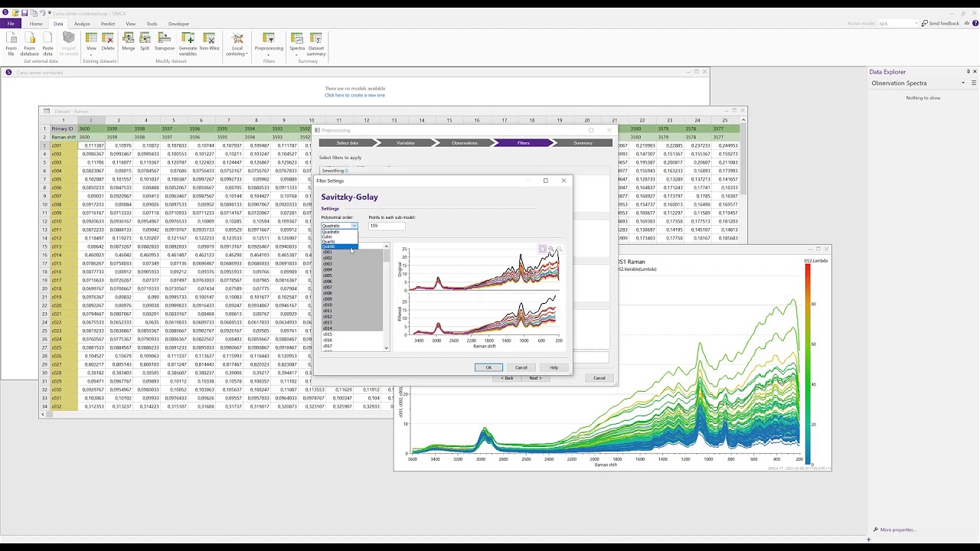This screenshot has height=551, width=980.
Task: Click the Delete dataset icon
Action: [108, 42]
